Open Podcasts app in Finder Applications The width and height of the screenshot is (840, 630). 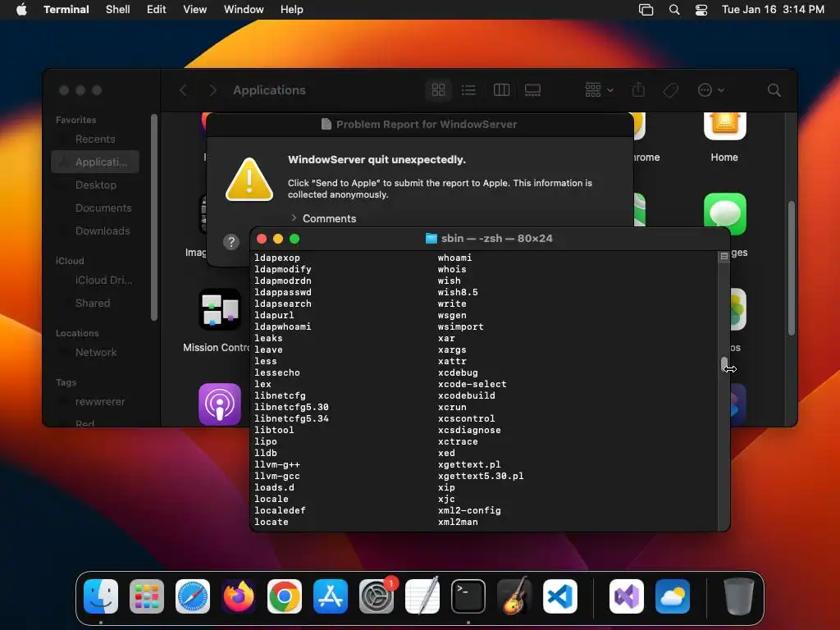coord(220,404)
